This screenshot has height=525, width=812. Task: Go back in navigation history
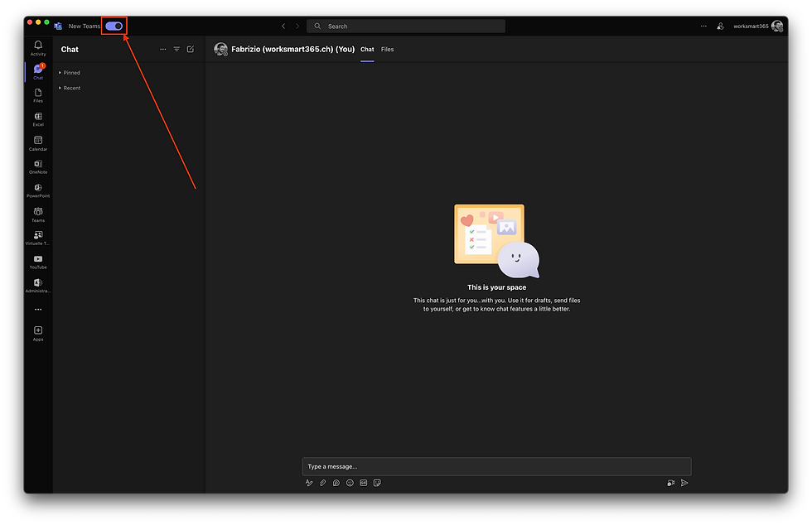(x=283, y=26)
